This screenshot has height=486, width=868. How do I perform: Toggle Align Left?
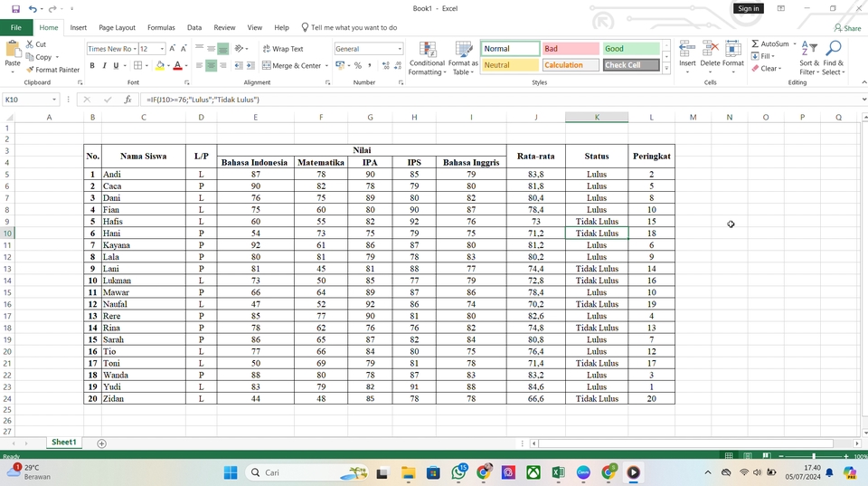pyautogui.click(x=199, y=65)
